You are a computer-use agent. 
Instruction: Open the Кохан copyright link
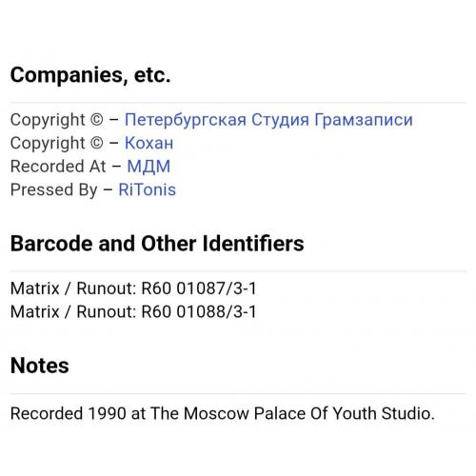click(x=149, y=143)
